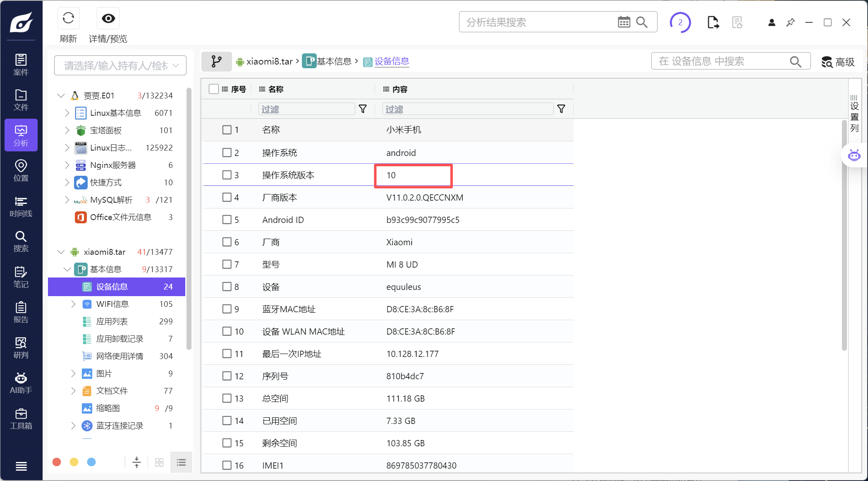This screenshot has height=481, width=868.
Task: Click the Refresh (刷新) icon
Action: (x=68, y=18)
